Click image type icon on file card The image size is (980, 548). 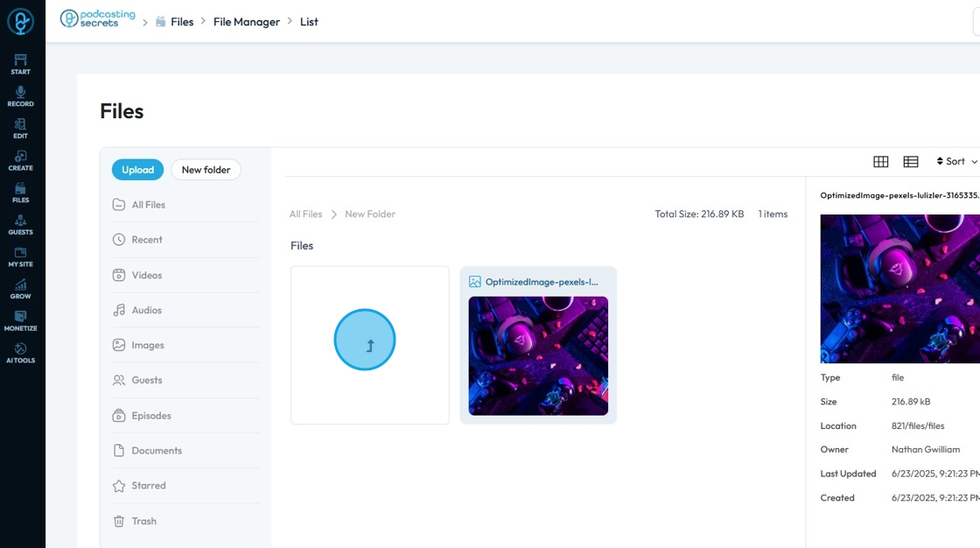coord(475,282)
